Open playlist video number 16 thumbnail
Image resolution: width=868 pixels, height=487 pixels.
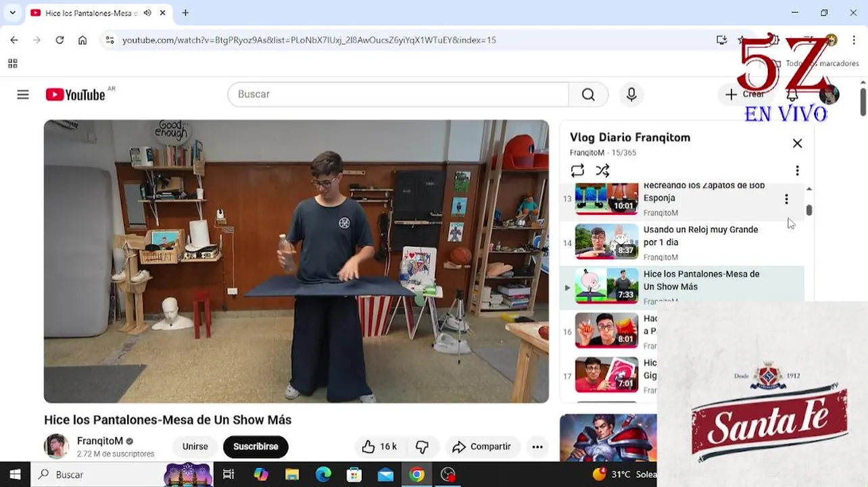pos(606,331)
